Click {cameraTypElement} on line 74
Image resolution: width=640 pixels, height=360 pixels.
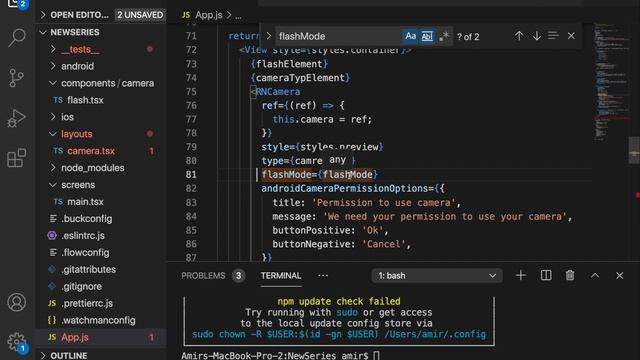click(300, 78)
